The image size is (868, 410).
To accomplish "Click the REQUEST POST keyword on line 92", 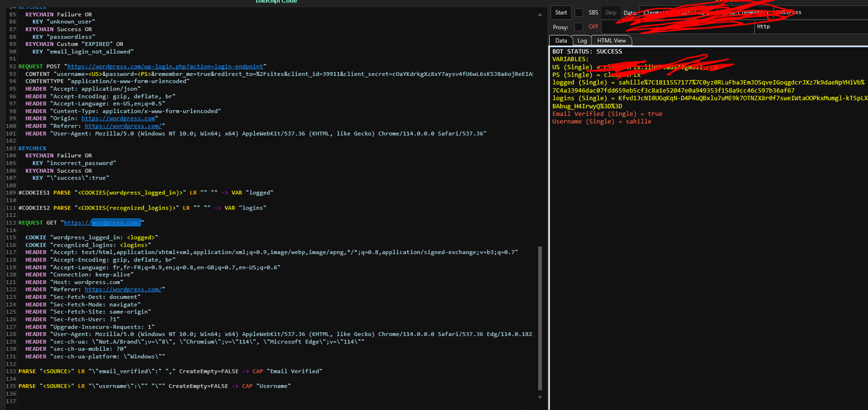I will 41,66.
